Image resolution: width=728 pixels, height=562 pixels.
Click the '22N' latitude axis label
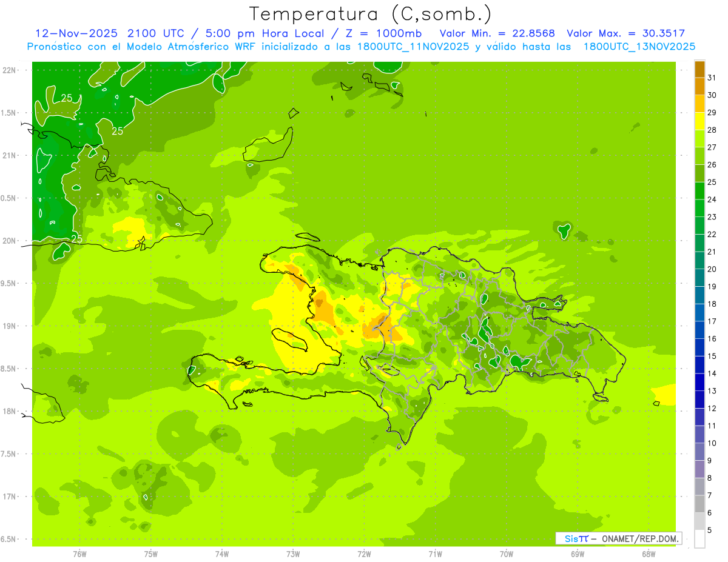[x=9, y=70]
